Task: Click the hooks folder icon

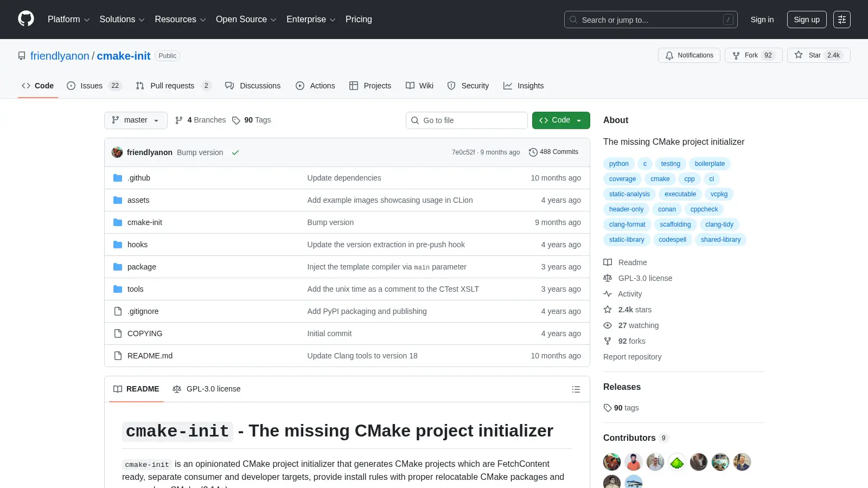Action: tap(118, 245)
